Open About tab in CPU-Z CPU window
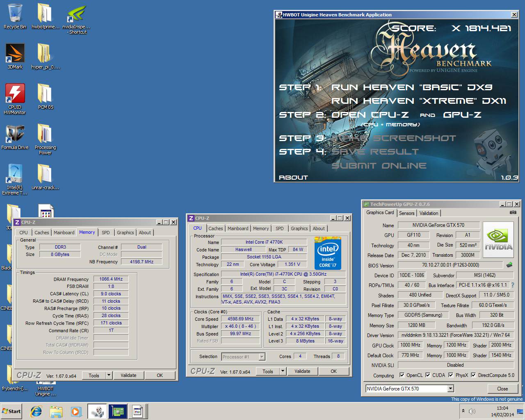This screenshot has height=420, width=525. (319, 228)
